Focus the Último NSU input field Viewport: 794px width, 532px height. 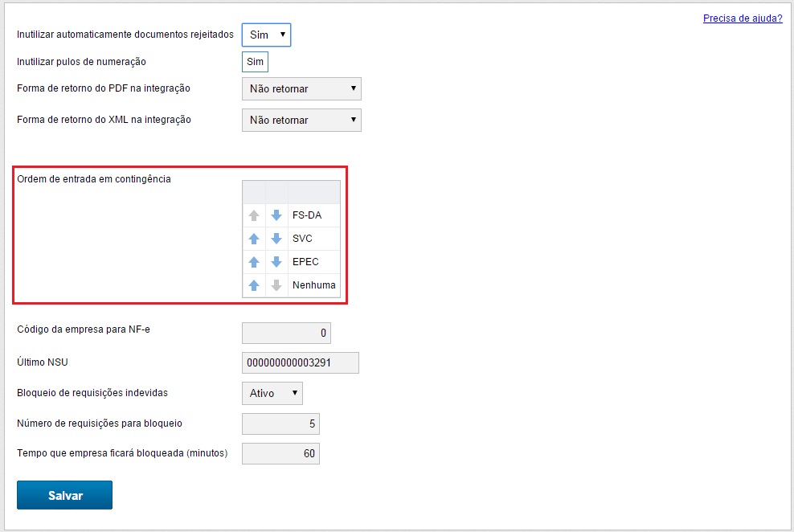[x=300, y=363]
